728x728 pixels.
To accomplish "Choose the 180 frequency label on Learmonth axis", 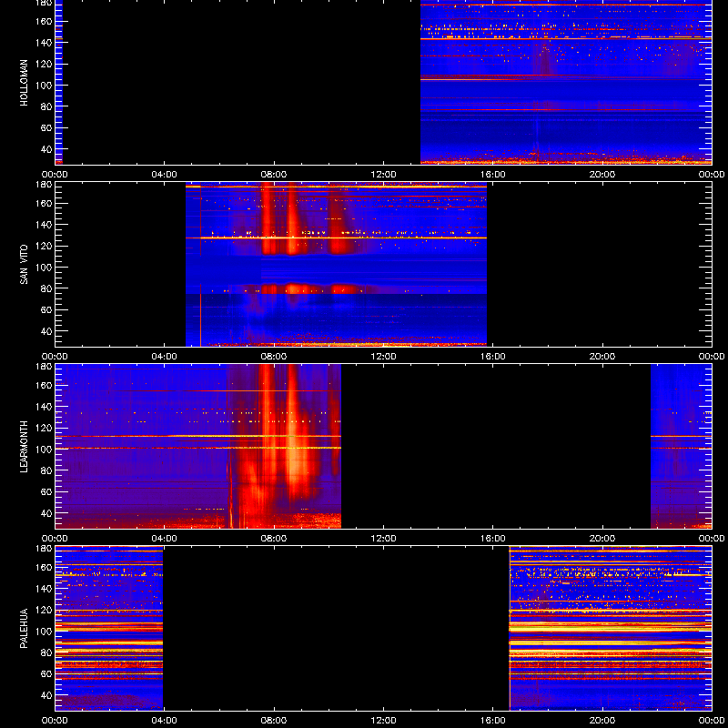I will 45,367.
